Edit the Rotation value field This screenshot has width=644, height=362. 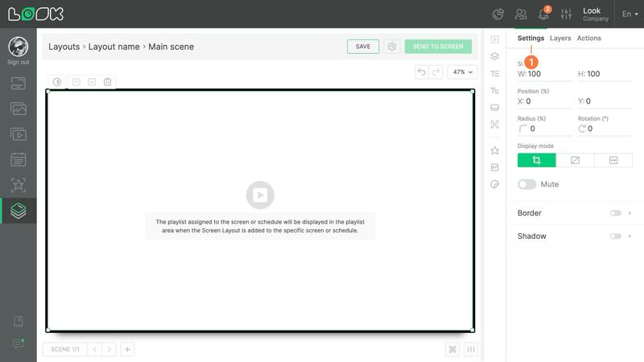(x=605, y=129)
